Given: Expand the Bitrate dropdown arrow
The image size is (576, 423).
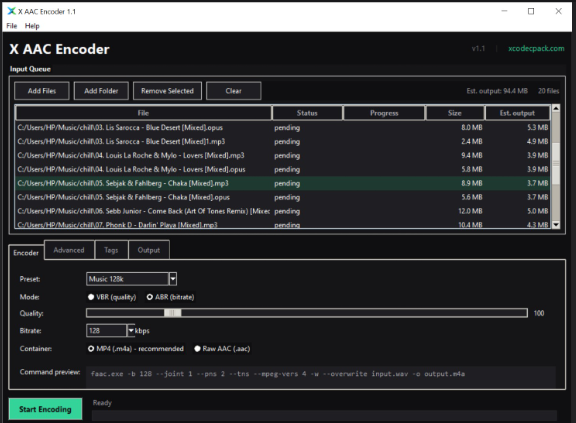Looking at the screenshot, I should tap(131, 330).
